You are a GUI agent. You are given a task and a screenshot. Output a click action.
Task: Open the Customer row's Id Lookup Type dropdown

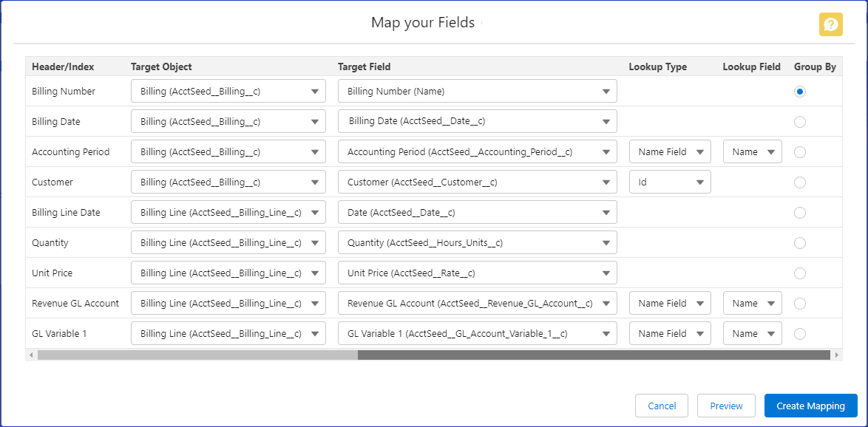670,182
